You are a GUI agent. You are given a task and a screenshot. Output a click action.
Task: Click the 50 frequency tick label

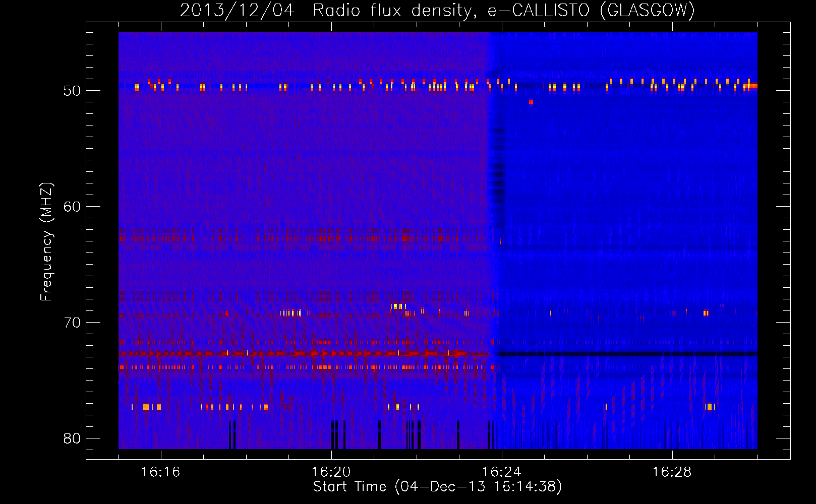72,91
